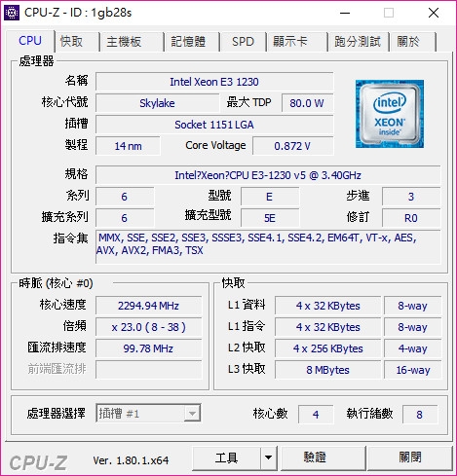Viewport: 457px width, 476px height.
Task: Select the CPU tab
Action: coord(30,41)
